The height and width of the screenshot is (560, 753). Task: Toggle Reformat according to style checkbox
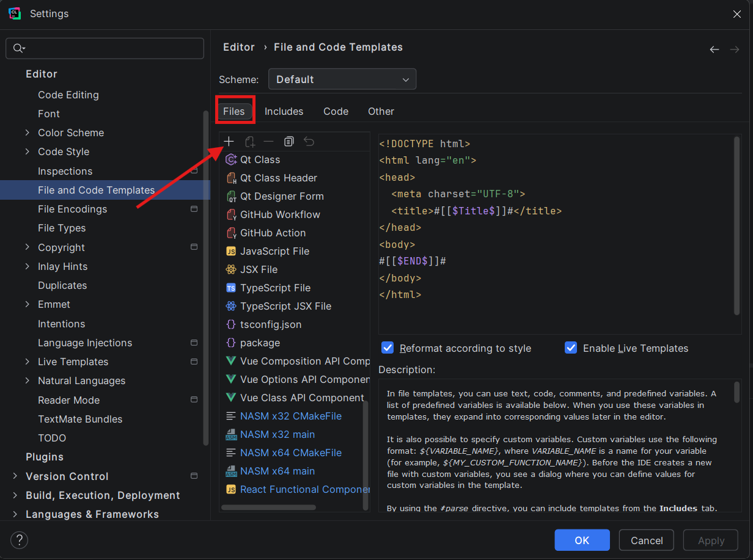tap(387, 347)
